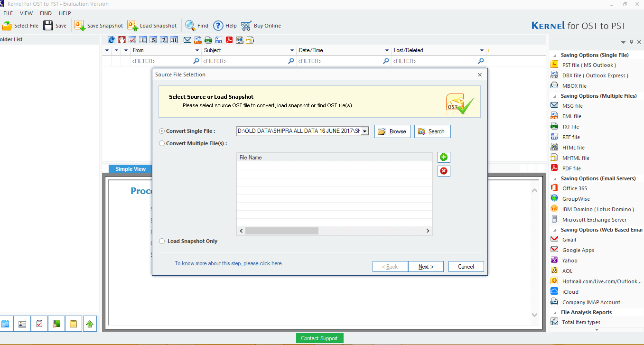Click the 1-day calendar view icon
Screen dimensions: 644x345
click(x=143, y=40)
